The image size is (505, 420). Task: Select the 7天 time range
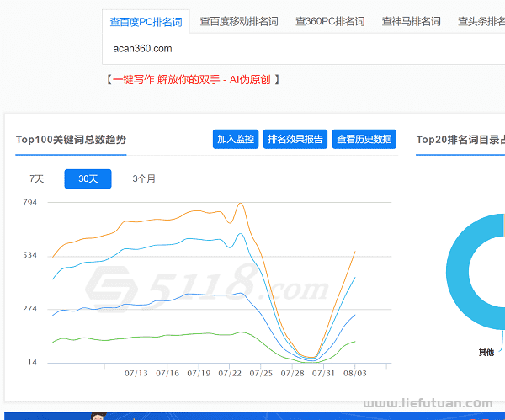pyautogui.click(x=37, y=178)
